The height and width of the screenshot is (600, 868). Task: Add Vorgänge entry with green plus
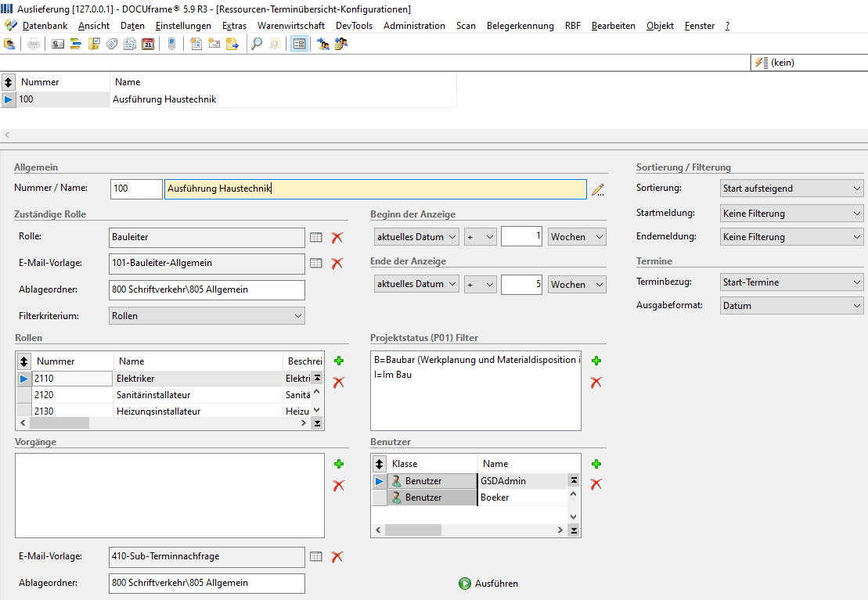point(340,464)
